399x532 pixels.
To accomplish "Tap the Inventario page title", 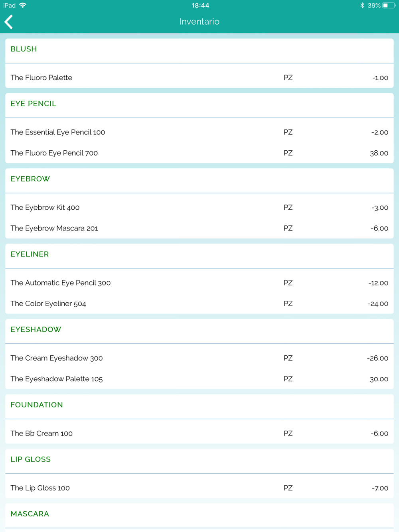I will tap(199, 22).
